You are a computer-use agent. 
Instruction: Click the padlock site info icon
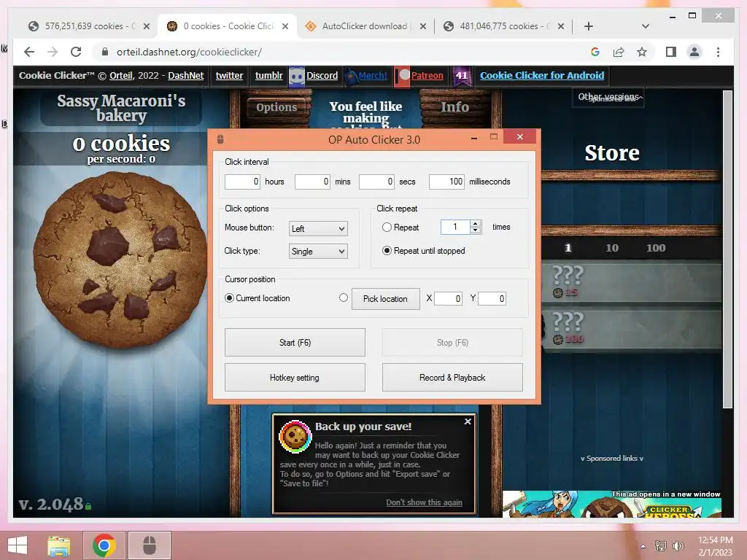click(105, 52)
